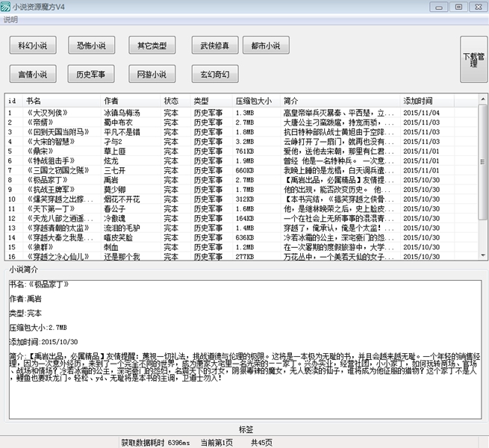Select the 玄幻奇幻 category button
The height and width of the screenshot is (448, 489).
coord(215,74)
